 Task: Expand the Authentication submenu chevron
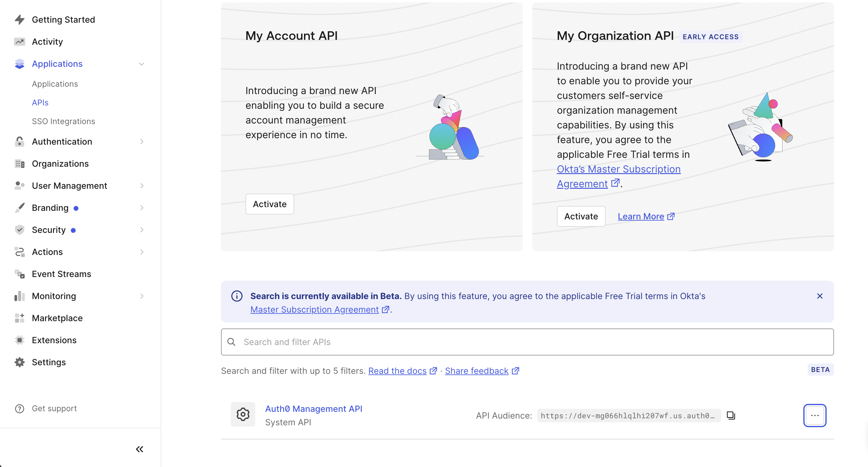[x=142, y=142]
